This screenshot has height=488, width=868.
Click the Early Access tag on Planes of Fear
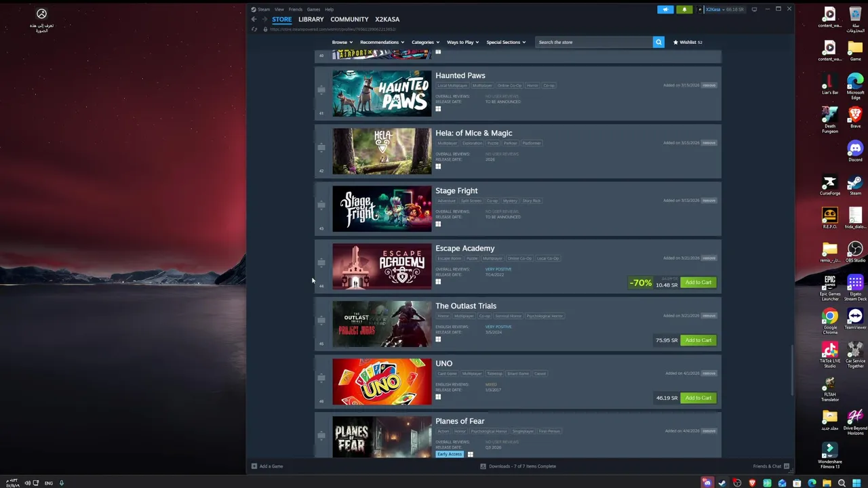pyautogui.click(x=450, y=454)
